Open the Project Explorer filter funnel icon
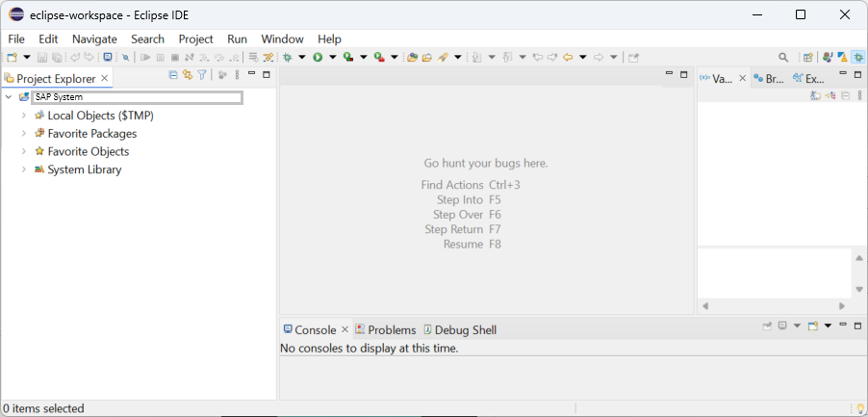Viewport: 868px width, 417px height. 202,75
